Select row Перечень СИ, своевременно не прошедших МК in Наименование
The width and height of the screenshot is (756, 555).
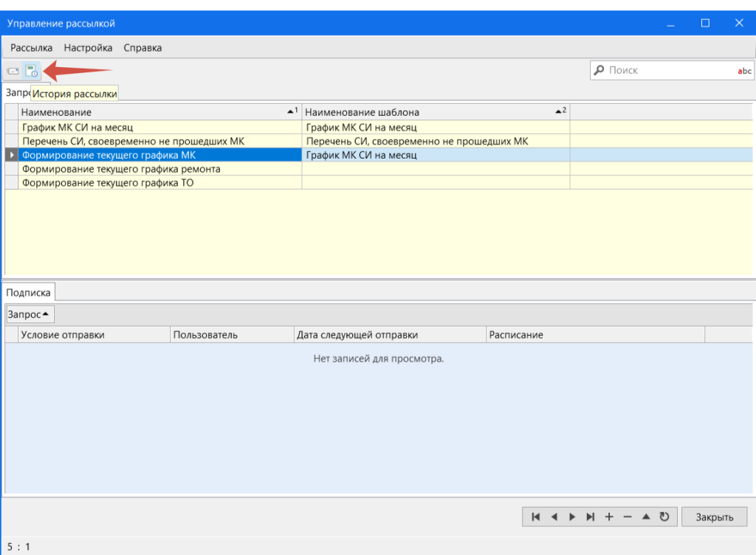tap(159, 141)
